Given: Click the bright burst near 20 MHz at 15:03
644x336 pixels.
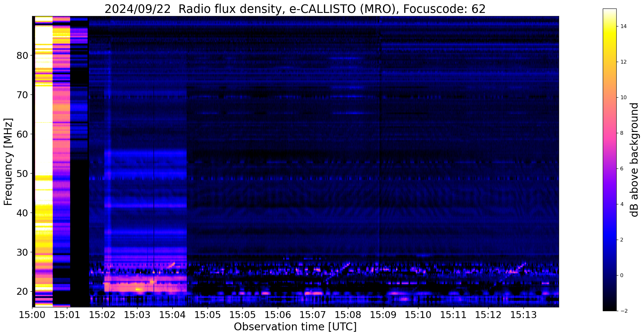Looking at the screenshot, I should [139, 289].
